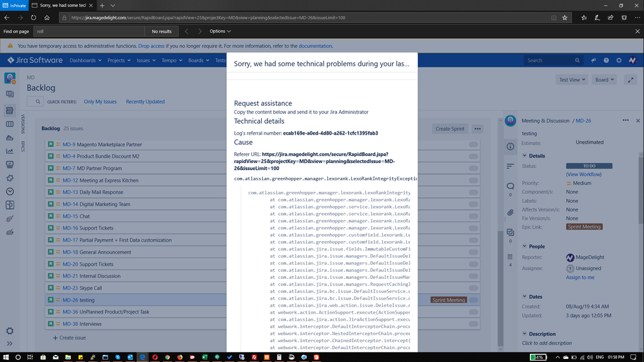Click the find on page text field
This screenshot has height=362, width=644.
pos(89,31)
